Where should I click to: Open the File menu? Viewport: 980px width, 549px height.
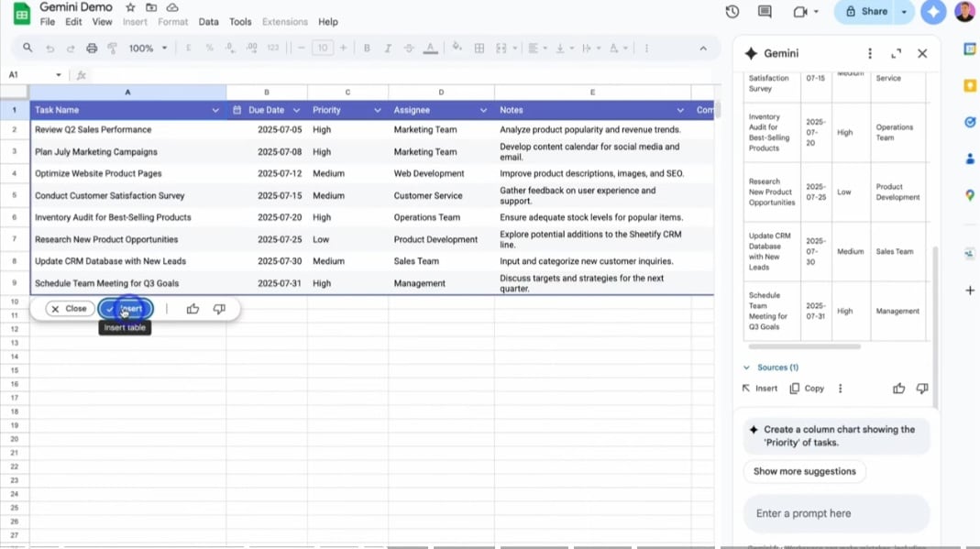[48, 22]
